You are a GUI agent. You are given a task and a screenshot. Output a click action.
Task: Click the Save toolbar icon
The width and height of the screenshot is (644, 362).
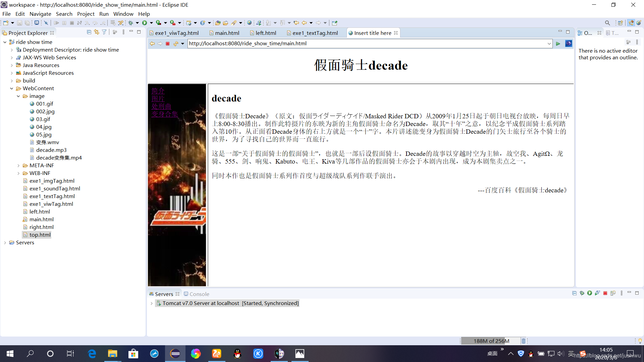19,23
